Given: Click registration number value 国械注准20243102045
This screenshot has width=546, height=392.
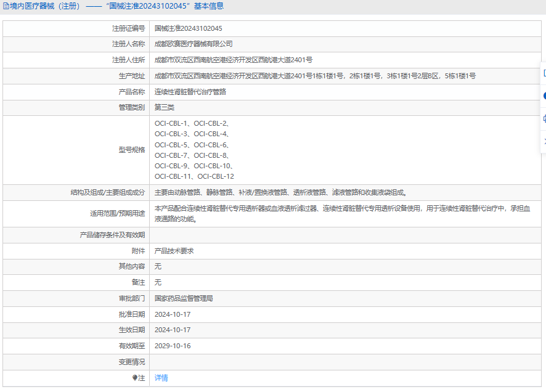Looking at the screenshot, I should coord(189,28).
